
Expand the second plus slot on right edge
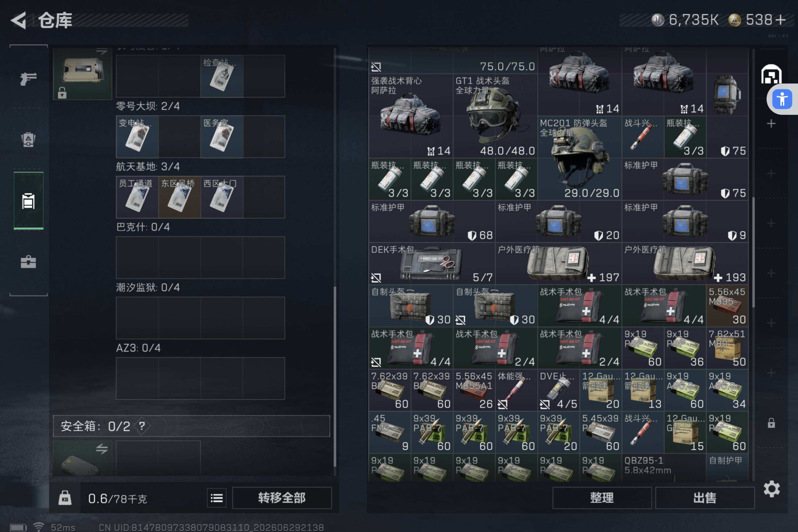[x=771, y=173]
